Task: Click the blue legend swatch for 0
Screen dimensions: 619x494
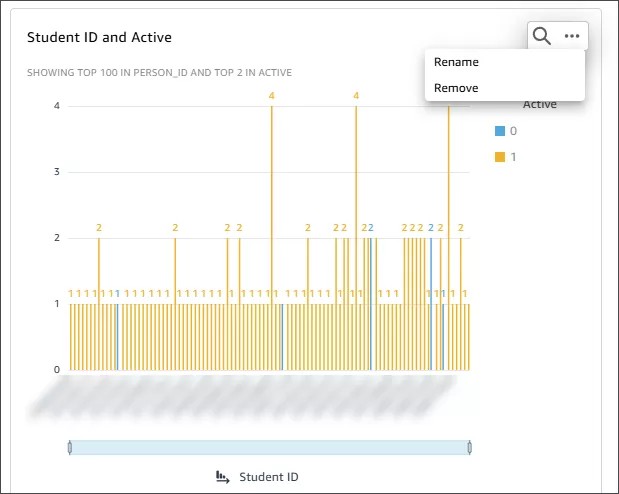Action: (x=500, y=131)
